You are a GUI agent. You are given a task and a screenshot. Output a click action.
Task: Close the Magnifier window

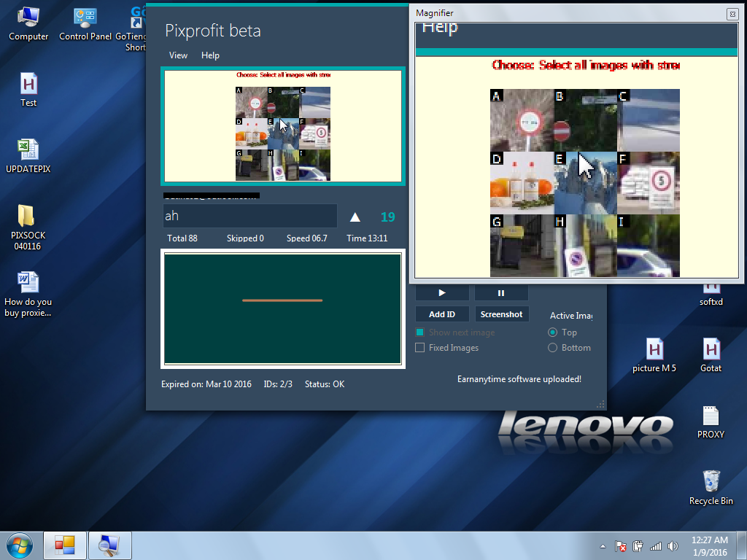732,14
